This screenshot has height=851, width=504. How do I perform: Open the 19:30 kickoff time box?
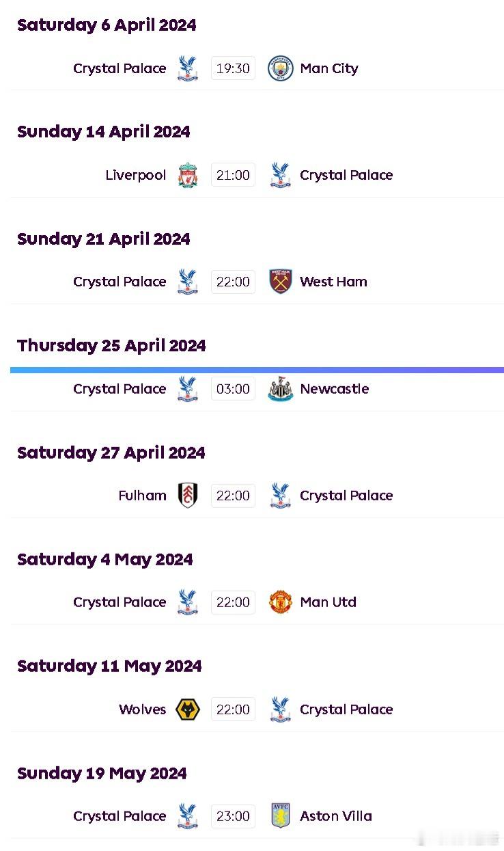(x=233, y=68)
